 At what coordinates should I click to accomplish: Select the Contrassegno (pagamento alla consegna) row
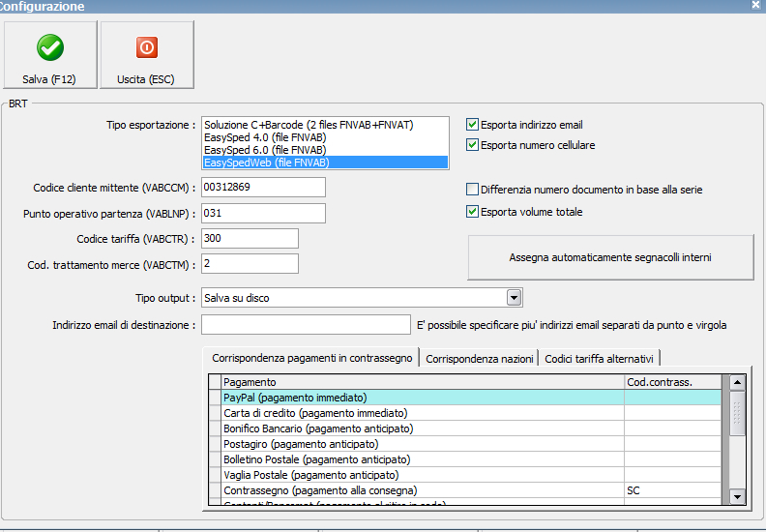click(464, 490)
